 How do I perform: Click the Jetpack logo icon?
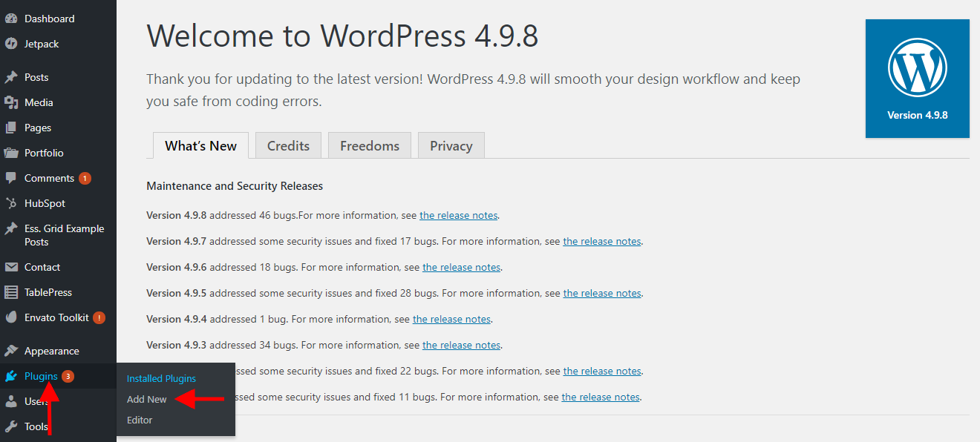tap(11, 44)
